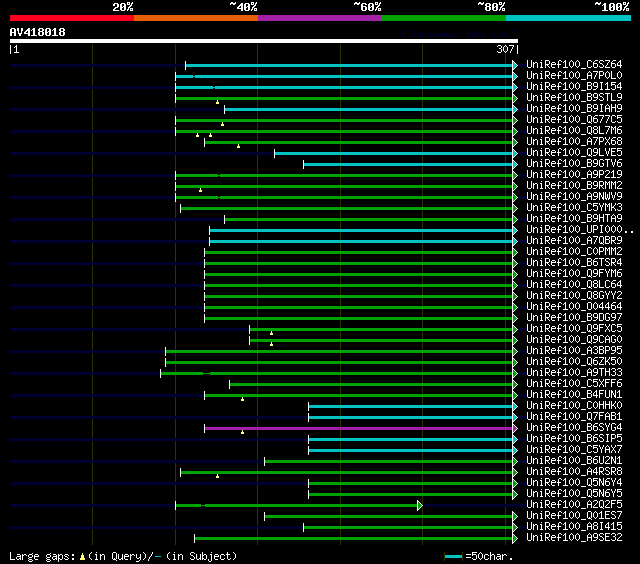Select UniRef100_A7QBR9 label
Screen dimensions: 640x564
[x=574, y=241]
